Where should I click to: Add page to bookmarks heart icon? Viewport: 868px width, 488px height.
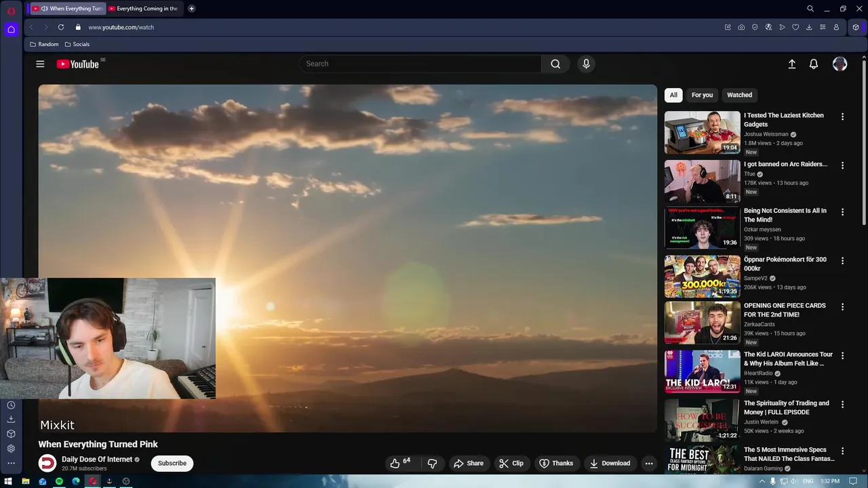795,27
